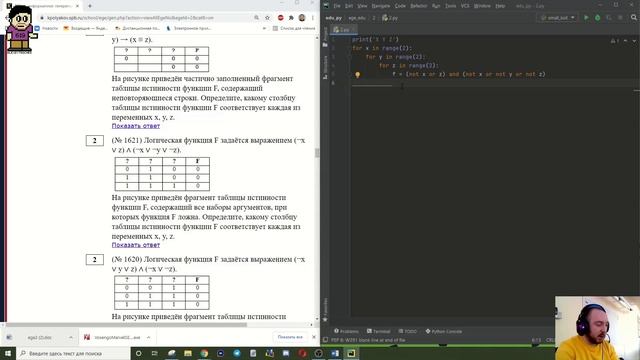Click the yellow lightbulb intention icon
This screenshot has width=640, height=360.
358,75
